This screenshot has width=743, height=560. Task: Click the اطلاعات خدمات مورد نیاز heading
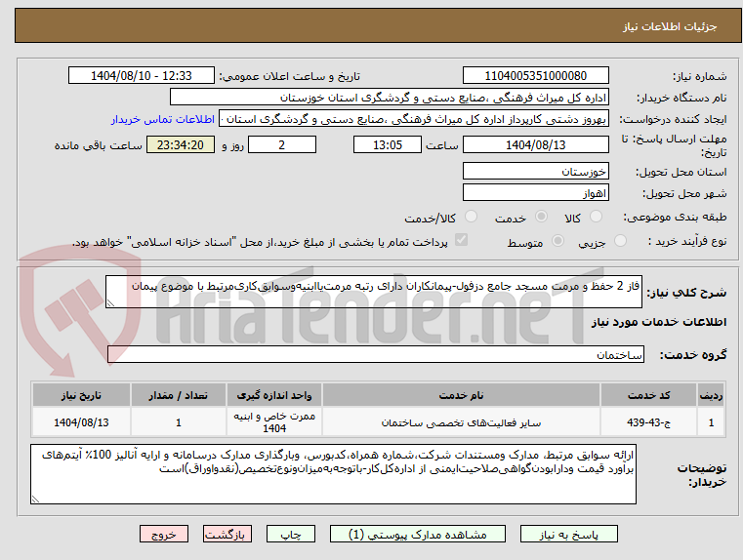pyautogui.click(x=659, y=322)
